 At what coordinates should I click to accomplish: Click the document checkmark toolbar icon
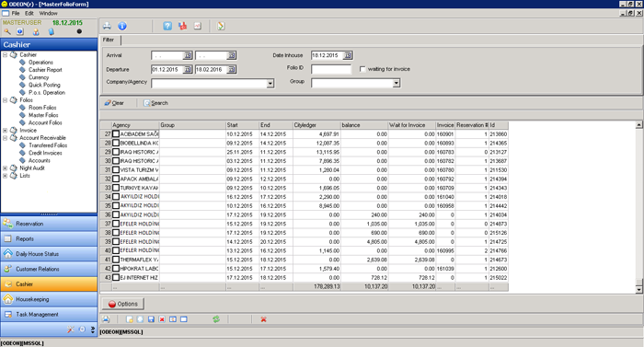point(221,27)
